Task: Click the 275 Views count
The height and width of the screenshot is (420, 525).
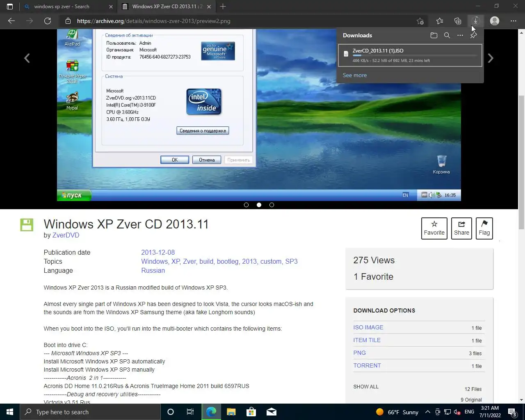Action: coord(374,260)
